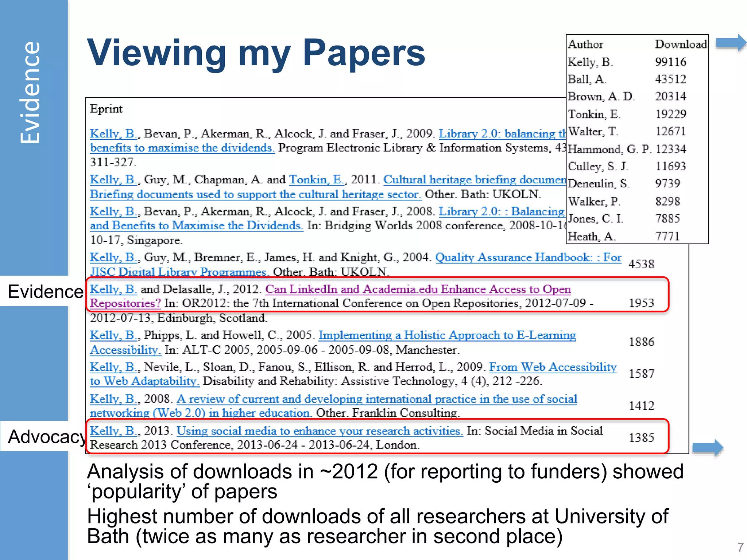Click the 'Viewing my Papers' slide title

coord(256,54)
